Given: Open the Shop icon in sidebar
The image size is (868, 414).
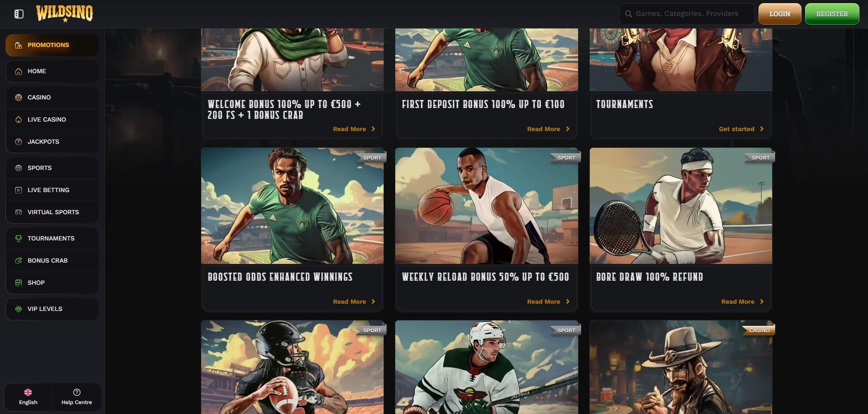Looking at the screenshot, I should [19, 283].
